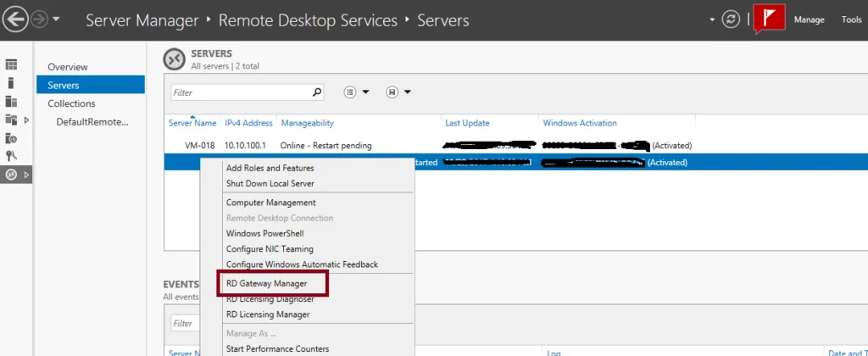Image resolution: width=868 pixels, height=356 pixels.
Task: Select the Local Server sidebar icon
Action: (10, 84)
